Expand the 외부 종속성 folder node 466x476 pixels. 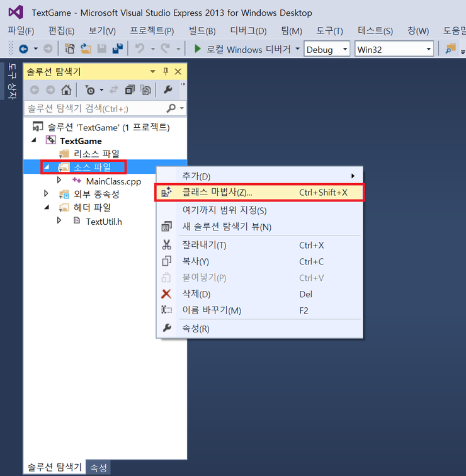[46, 194]
